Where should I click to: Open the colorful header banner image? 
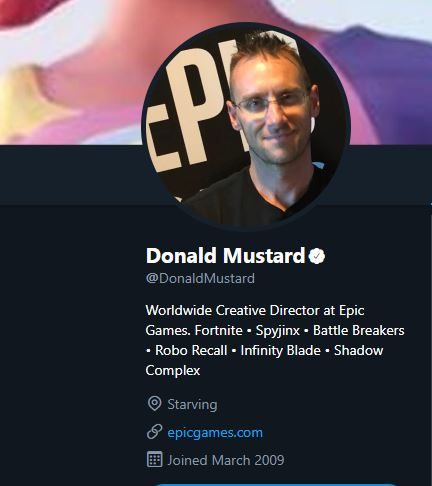[216, 72]
